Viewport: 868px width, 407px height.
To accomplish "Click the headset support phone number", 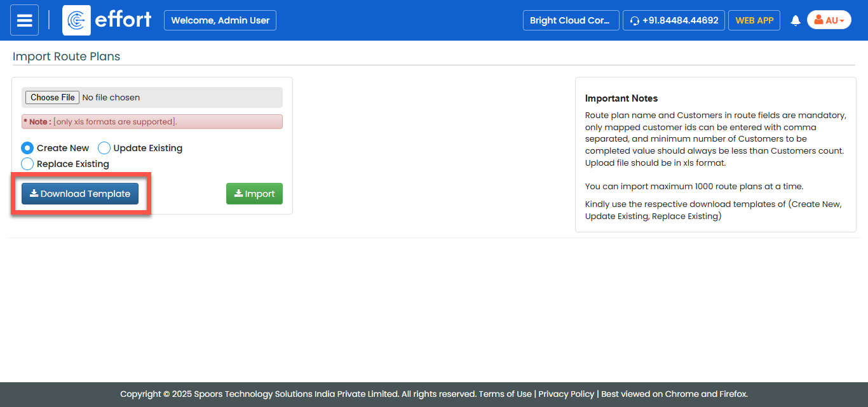I will 674,20.
